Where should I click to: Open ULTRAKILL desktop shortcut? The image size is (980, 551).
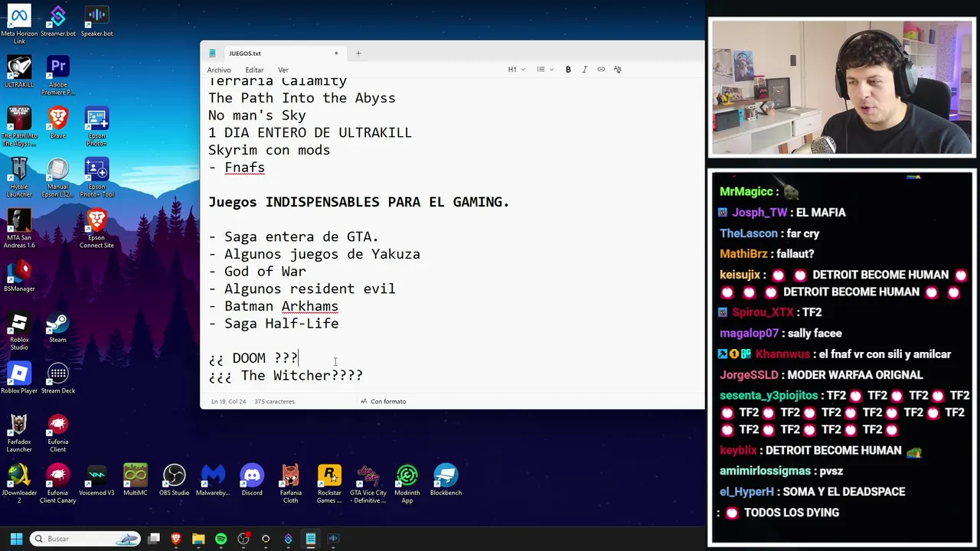(19, 71)
